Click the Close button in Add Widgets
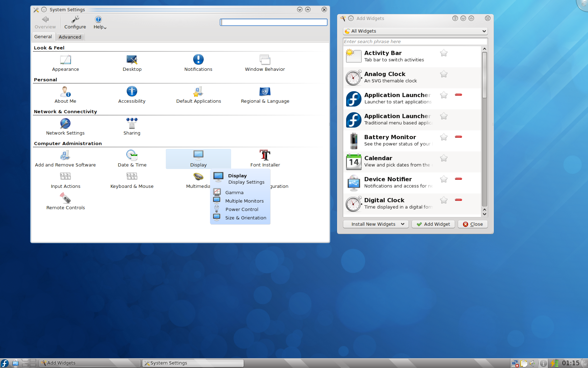 473,224
